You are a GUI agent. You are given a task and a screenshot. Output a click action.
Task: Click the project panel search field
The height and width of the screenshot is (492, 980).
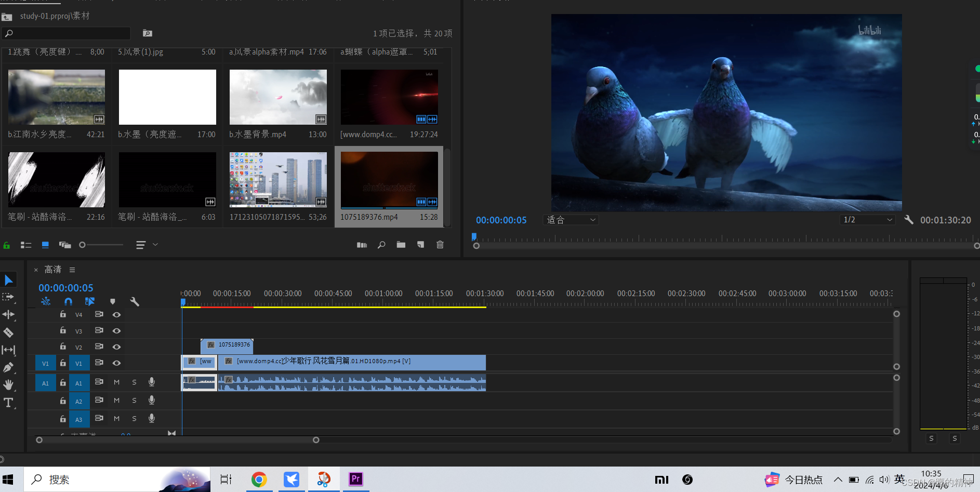click(x=67, y=33)
